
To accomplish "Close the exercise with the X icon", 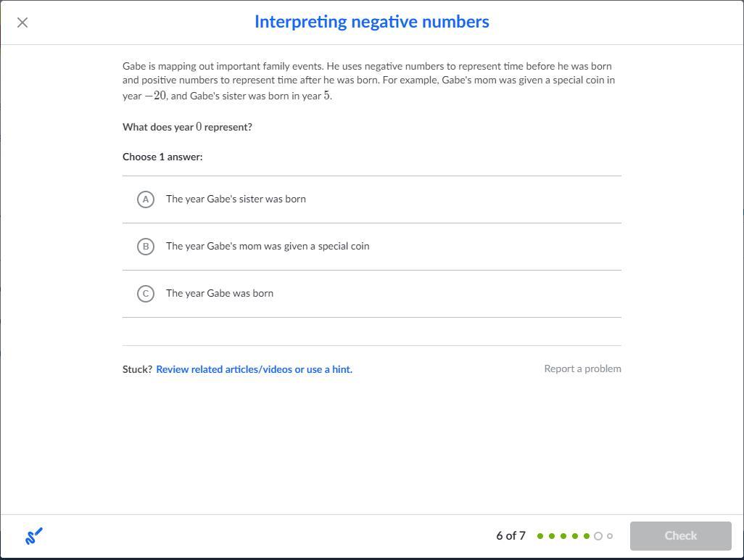I will click(22, 22).
